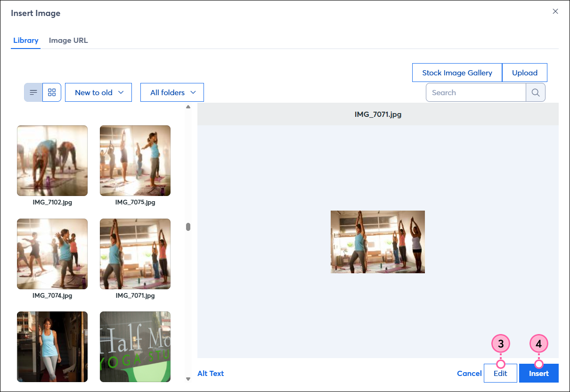The width and height of the screenshot is (570, 392).
Task: Click the Upload button
Action: (x=525, y=73)
